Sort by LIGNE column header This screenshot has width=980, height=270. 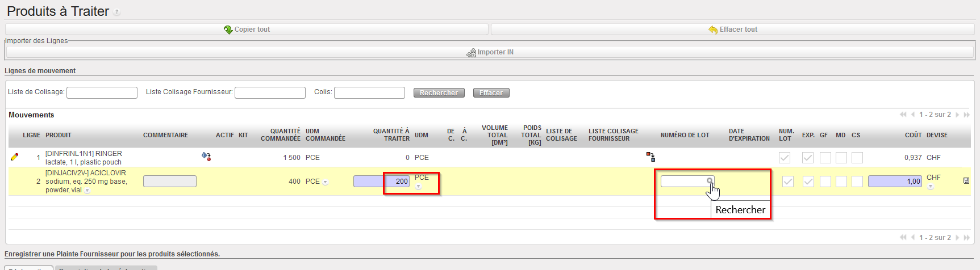click(x=31, y=135)
